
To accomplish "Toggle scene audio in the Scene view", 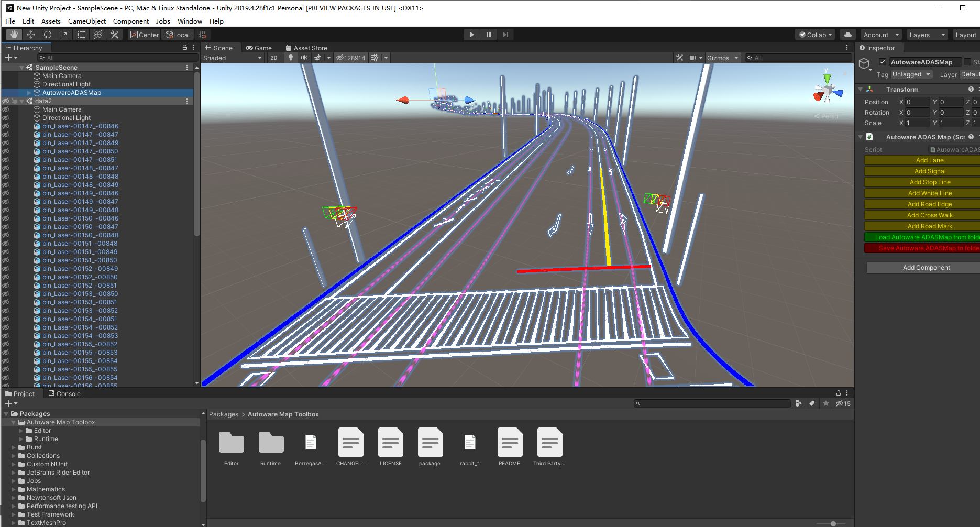I will click(304, 58).
